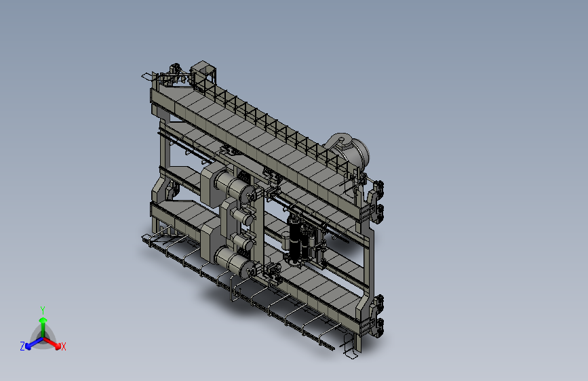Click the blue Z axis arrow of the triad
The height and width of the screenshot is (381, 588).
tap(34, 343)
